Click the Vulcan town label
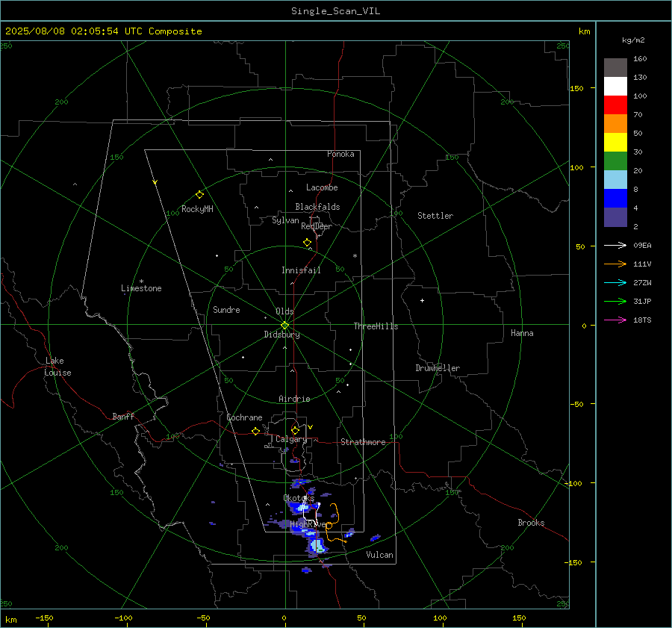The image size is (672, 628). click(379, 555)
